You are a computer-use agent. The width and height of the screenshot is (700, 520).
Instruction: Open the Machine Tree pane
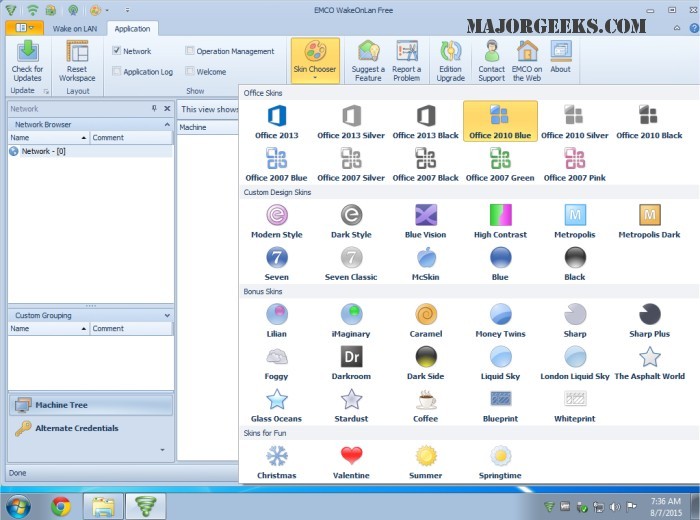point(91,405)
